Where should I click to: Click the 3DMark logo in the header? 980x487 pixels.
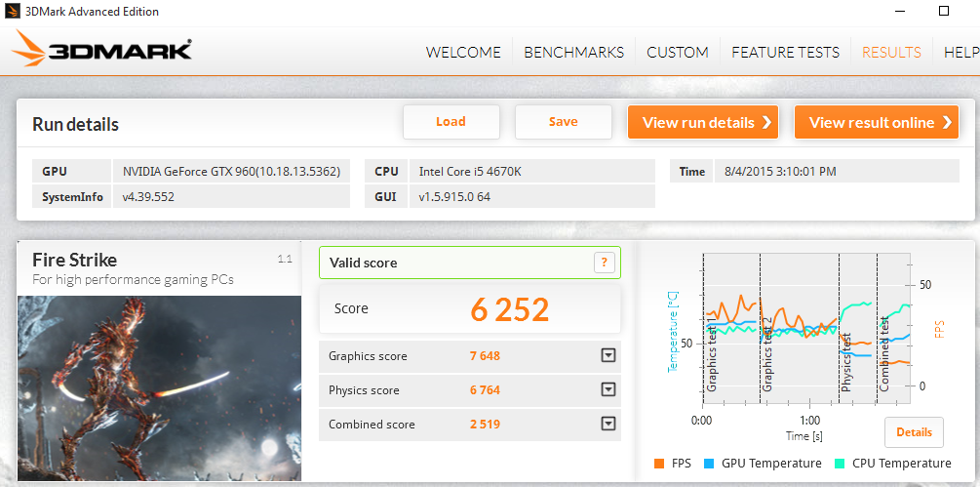[x=100, y=49]
